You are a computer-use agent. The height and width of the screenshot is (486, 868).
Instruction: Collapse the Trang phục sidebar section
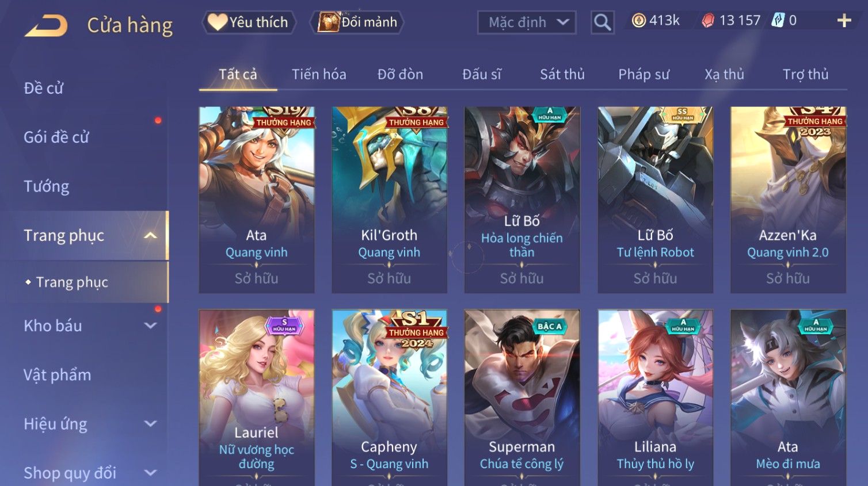point(150,235)
